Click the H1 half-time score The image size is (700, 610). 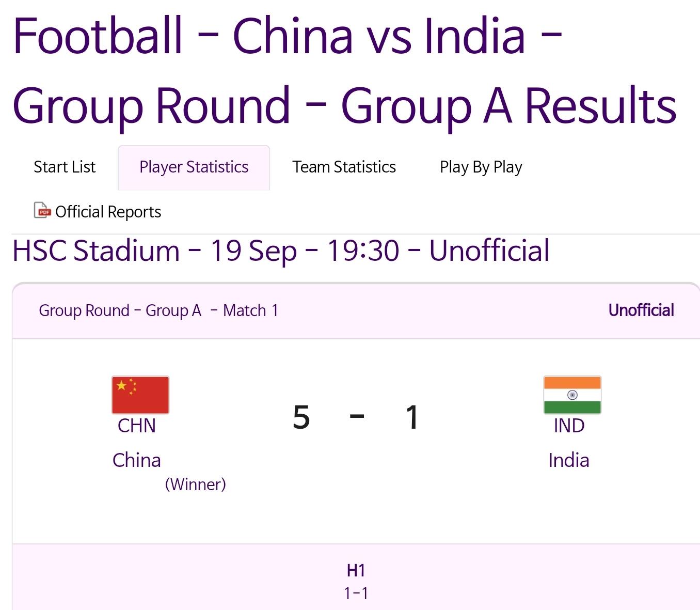coord(356,582)
